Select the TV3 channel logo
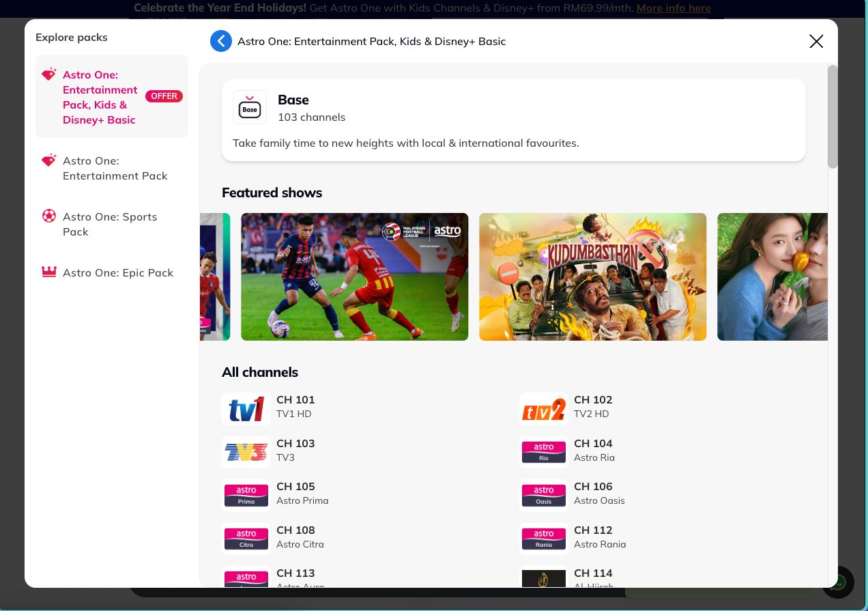The width and height of the screenshot is (868, 611). (x=246, y=452)
